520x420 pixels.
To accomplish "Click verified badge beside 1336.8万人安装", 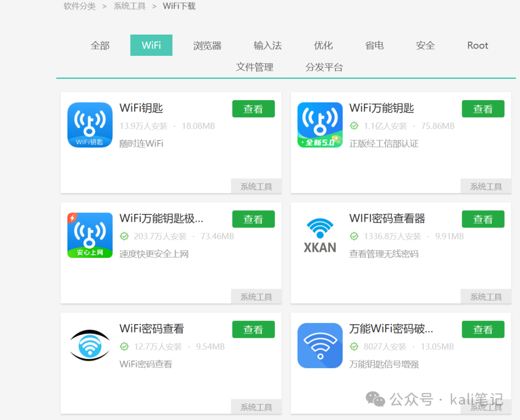I will pyautogui.click(x=354, y=236).
